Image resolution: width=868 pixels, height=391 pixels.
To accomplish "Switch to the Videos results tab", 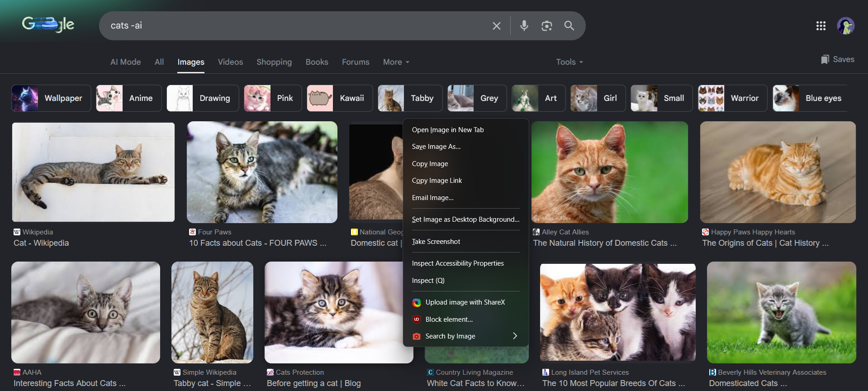I will tap(230, 62).
